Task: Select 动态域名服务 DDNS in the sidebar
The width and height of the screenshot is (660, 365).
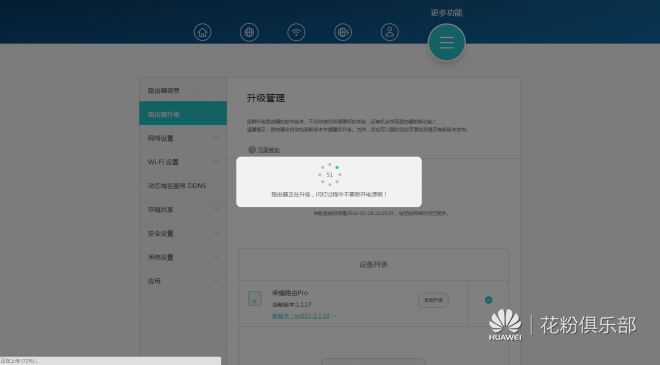Action: 183,186
